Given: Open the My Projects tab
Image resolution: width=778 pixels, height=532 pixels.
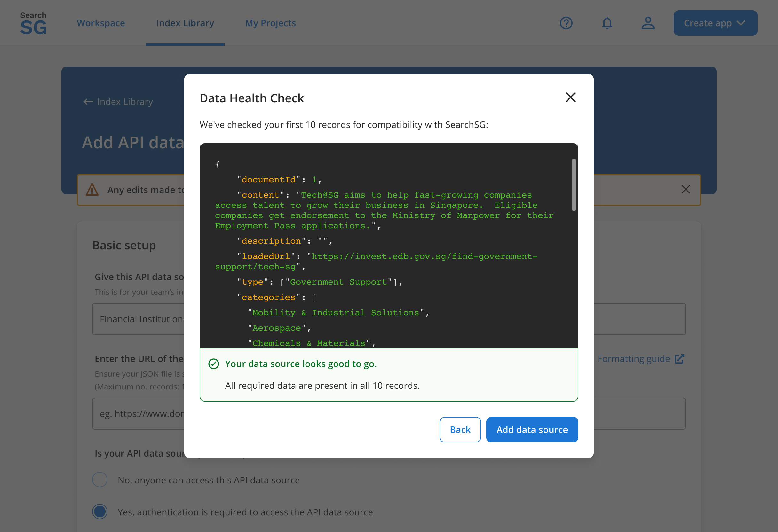Looking at the screenshot, I should tap(271, 23).
